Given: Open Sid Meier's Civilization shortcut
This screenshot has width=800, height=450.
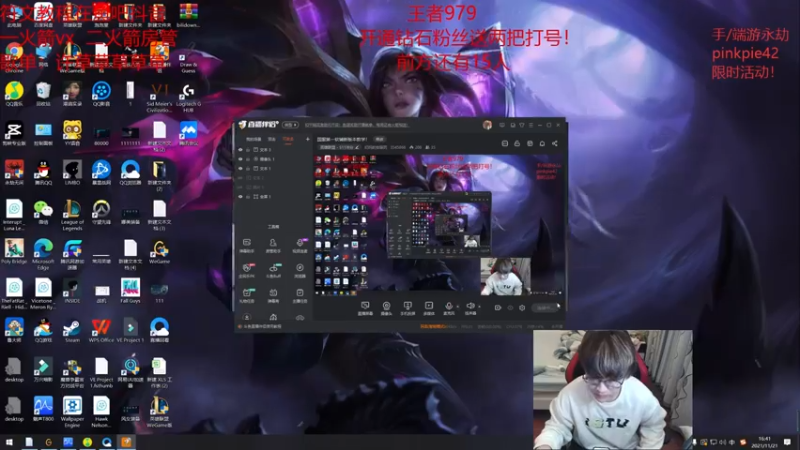Looking at the screenshot, I should [159, 97].
